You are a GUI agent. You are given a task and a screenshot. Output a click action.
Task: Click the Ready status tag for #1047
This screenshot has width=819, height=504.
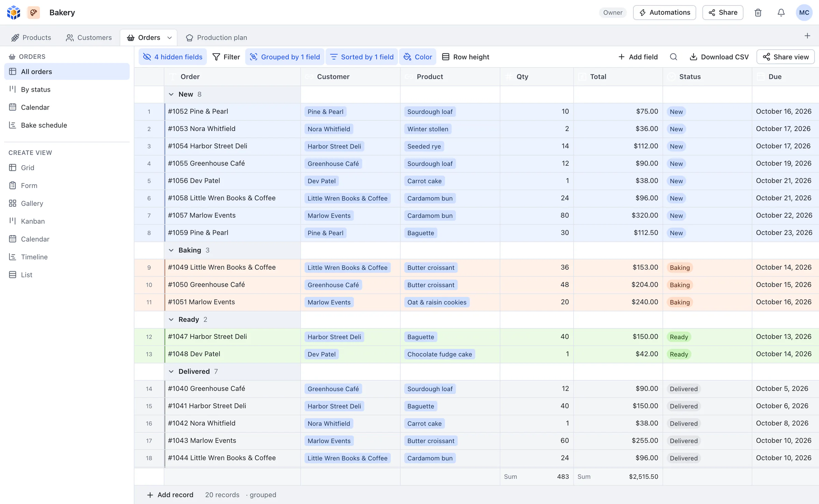[679, 337]
